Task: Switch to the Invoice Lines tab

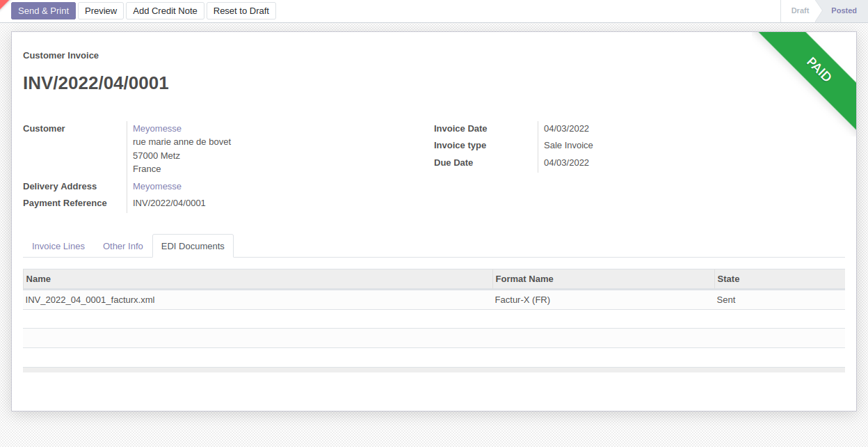Action: (58, 246)
